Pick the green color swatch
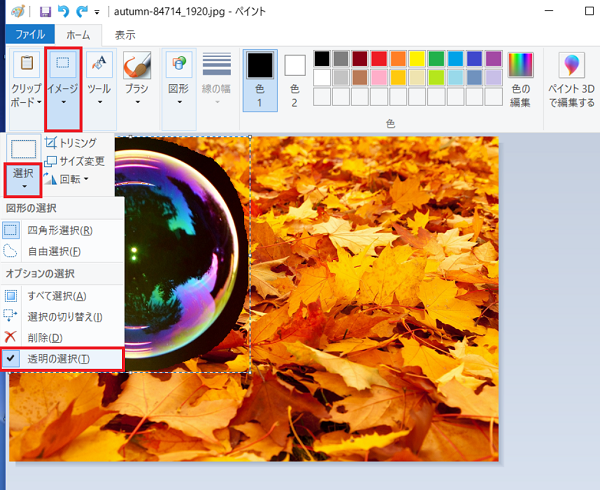This screenshot has height=490, width=600. (x=436, y=59)
